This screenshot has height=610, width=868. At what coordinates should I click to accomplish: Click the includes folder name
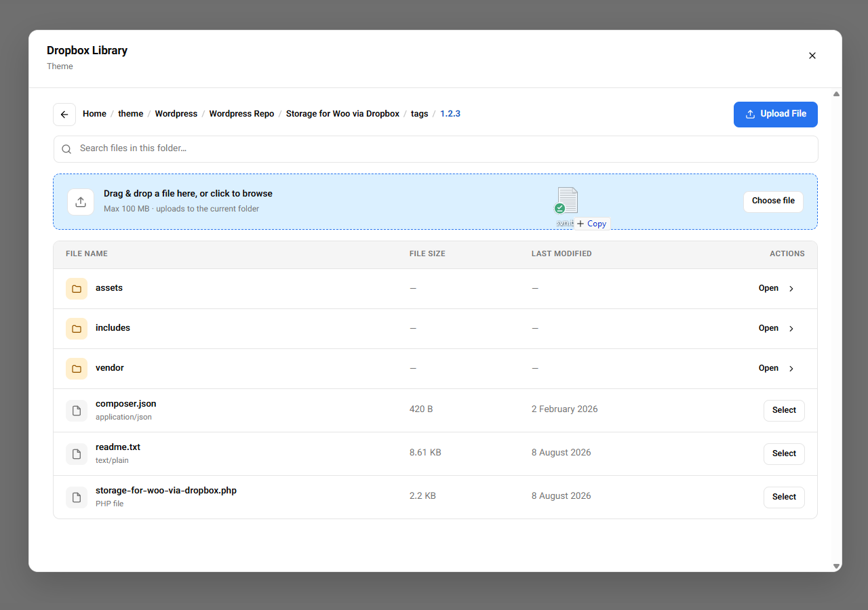pyautogui.click(x=113, y=328)
